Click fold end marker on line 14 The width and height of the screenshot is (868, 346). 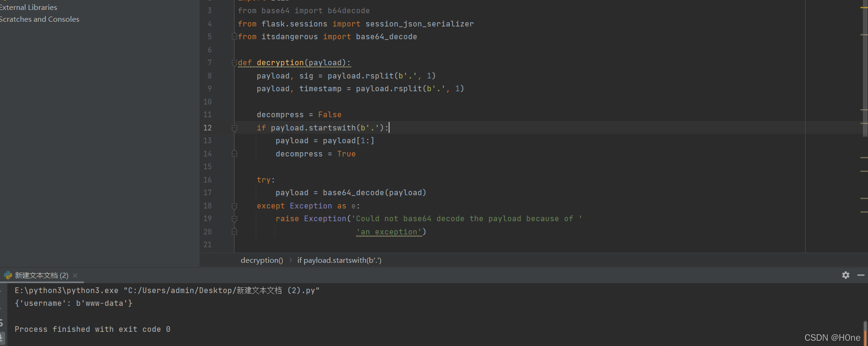click(x=234, y=154)
